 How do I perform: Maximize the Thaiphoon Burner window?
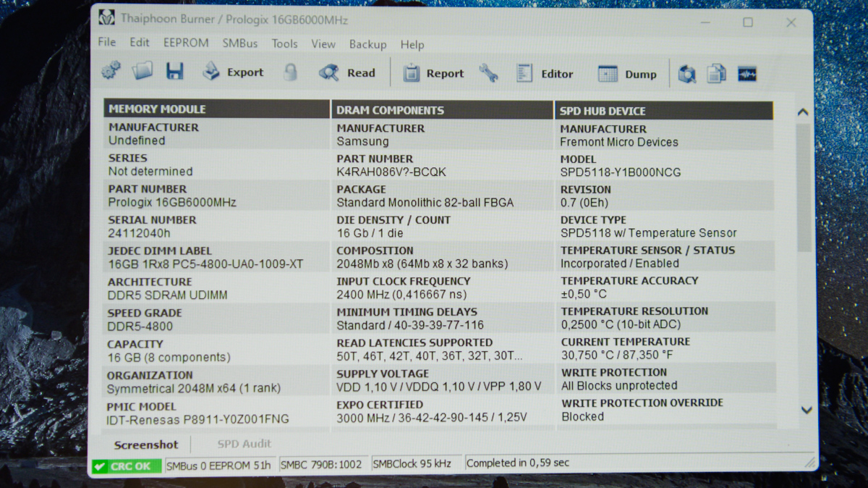click(x=748, y=22)
